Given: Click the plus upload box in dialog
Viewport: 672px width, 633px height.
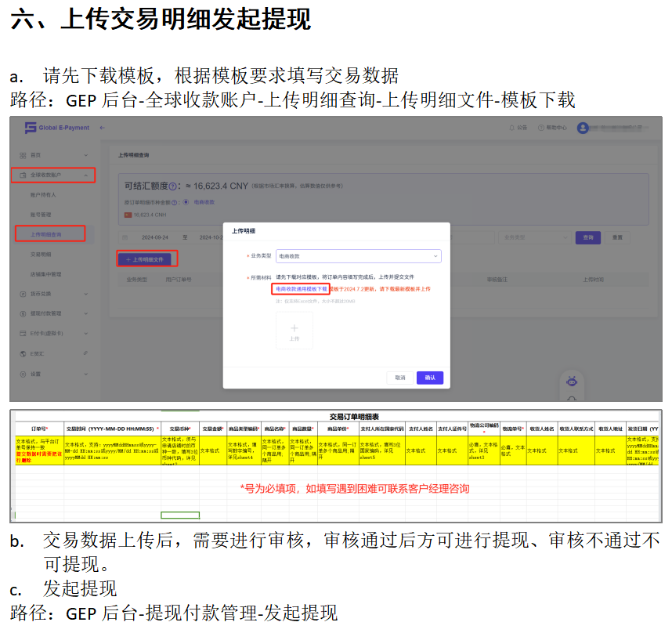Looking at the screenshot, I should click(294, 330).
